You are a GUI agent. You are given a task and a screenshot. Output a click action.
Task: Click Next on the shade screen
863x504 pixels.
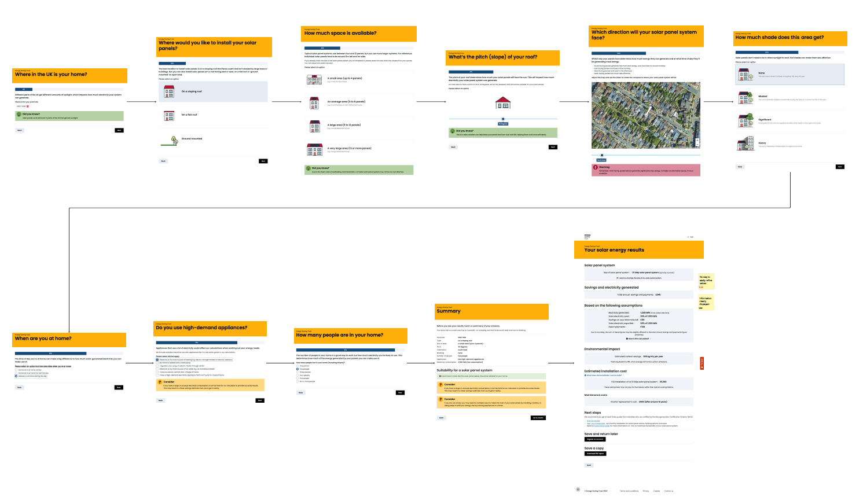[x=840, y=167]
